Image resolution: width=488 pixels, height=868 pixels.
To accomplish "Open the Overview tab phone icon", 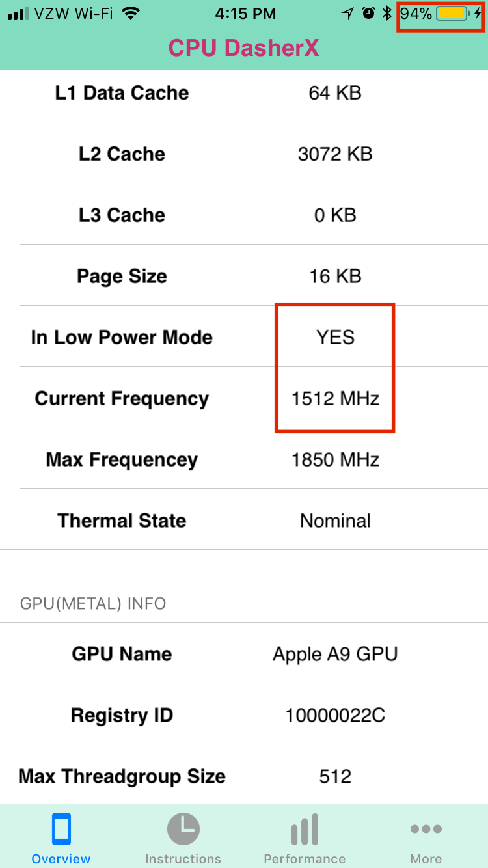I will click(x=61, y=830).
